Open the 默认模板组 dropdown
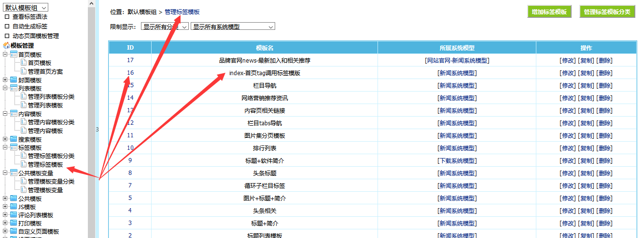644x238 pixels. click(x=26, y=7)
